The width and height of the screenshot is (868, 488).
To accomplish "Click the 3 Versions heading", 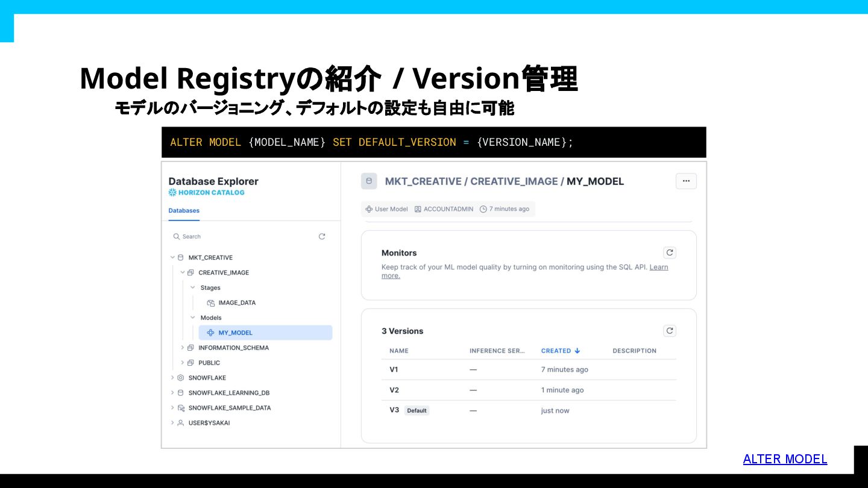I will pyautogui.click(x=403, y=331).
